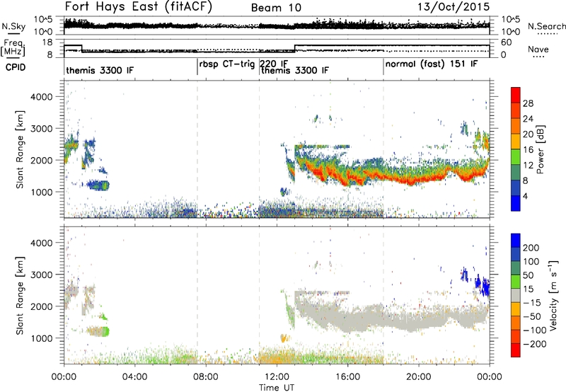Click the 'Velocity [m s-1]' color bar label
Screen dimensions: 566x392
coord(553,296)
